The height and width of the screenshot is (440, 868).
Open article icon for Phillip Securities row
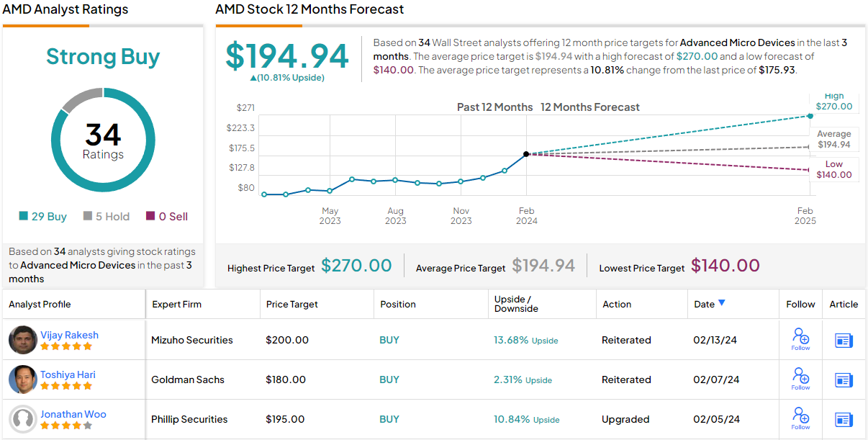[x=844, y=419]
